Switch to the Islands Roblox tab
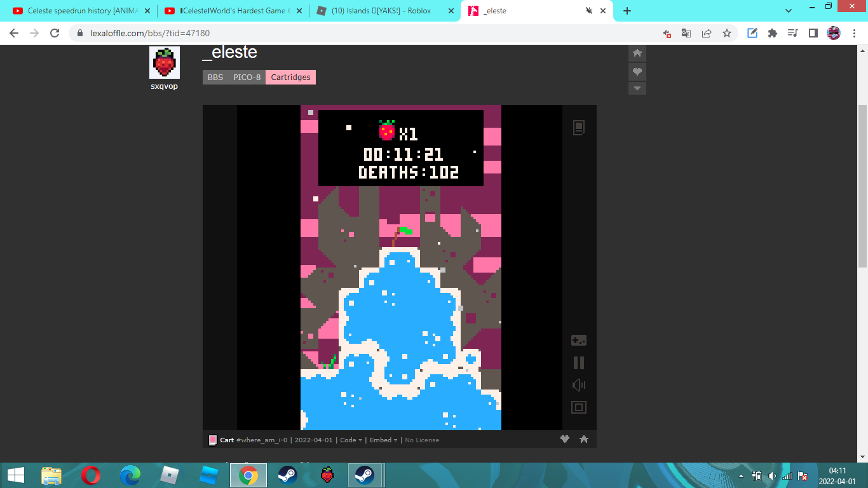 pos(386,11)
